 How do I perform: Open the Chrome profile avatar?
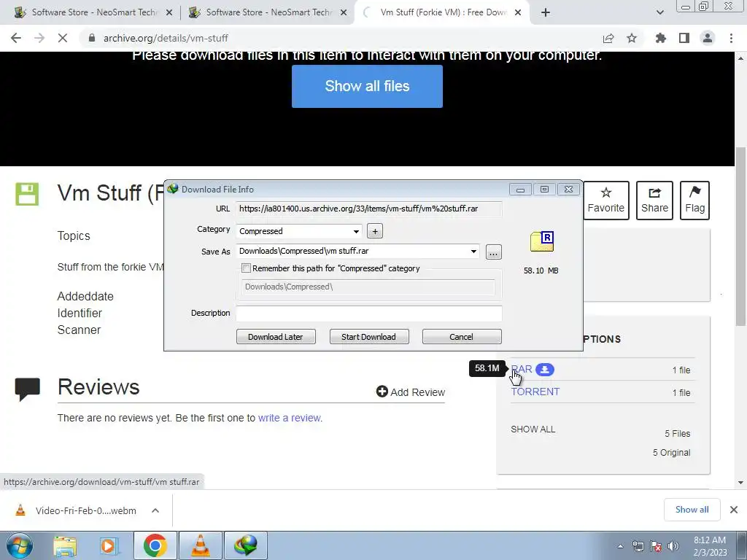click(708, 38)
